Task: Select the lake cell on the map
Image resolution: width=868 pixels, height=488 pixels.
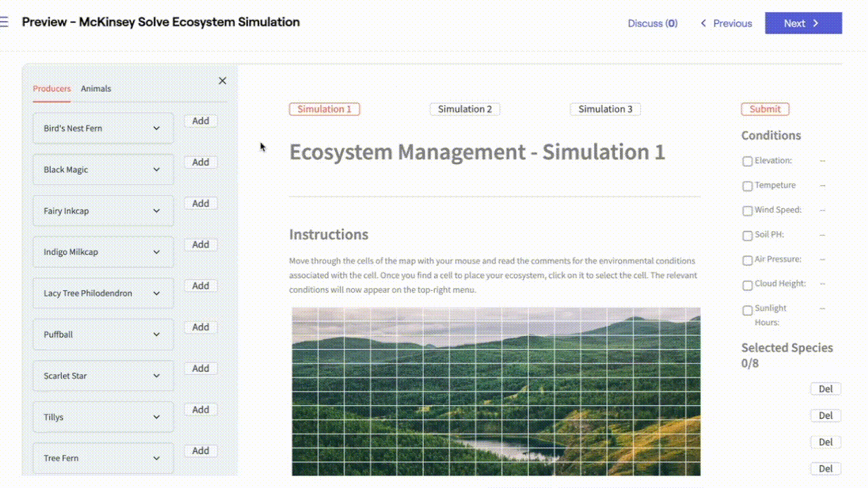Action: [509, 448]
